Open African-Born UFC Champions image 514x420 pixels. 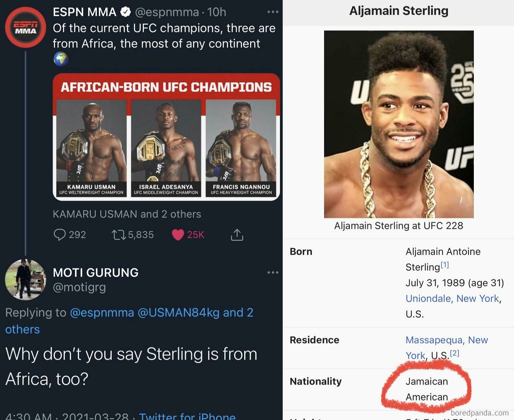pyautogui.click(x=166, y=137)
